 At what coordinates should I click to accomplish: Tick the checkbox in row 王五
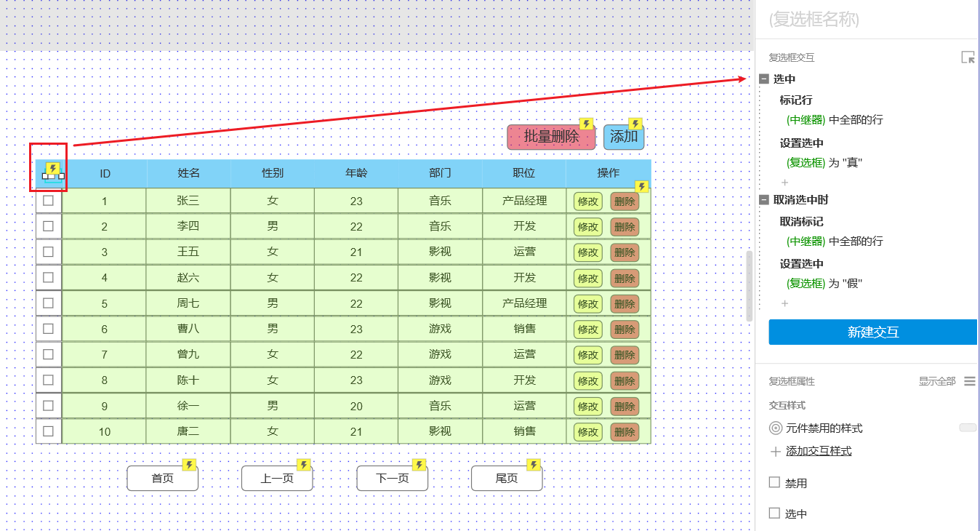click(48, 252)
